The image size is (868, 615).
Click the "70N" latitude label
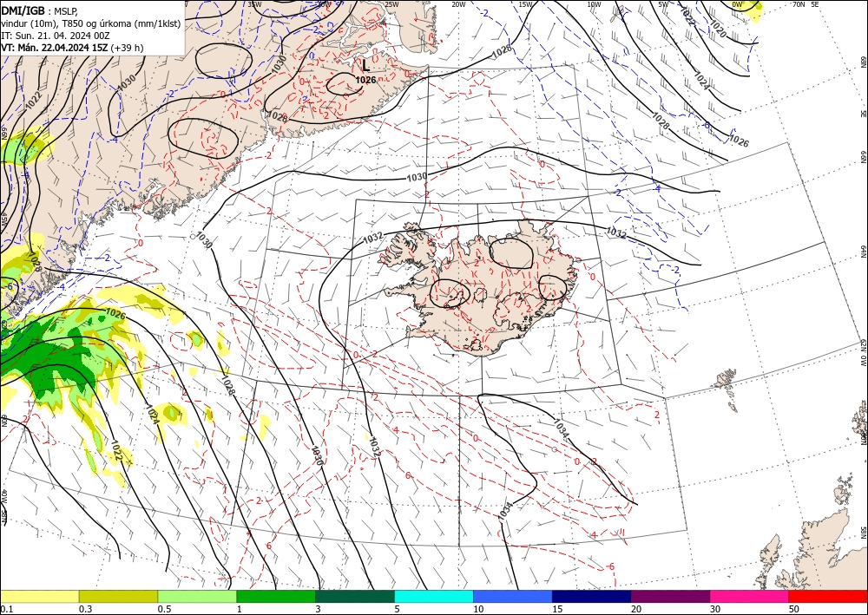coord(799,4)
